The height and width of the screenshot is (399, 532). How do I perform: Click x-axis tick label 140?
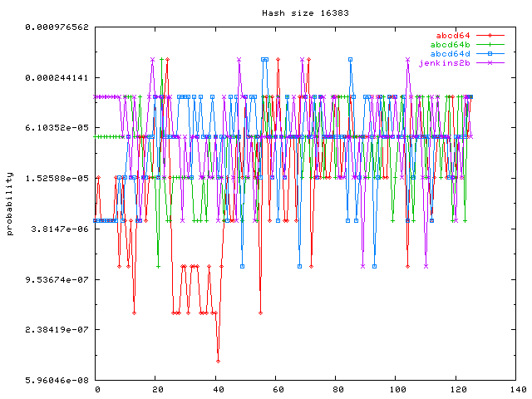tap(518, 390)
